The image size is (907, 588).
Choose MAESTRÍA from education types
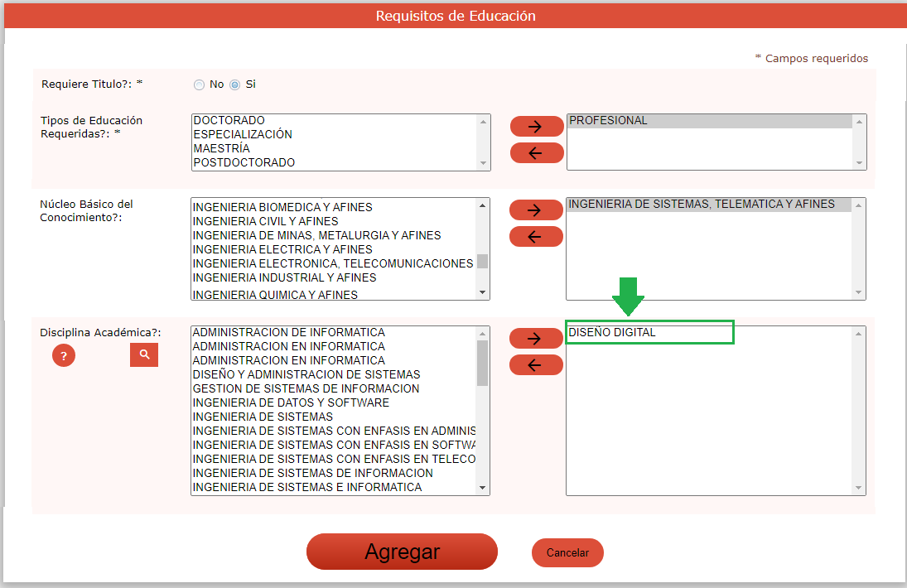point(335,148)
